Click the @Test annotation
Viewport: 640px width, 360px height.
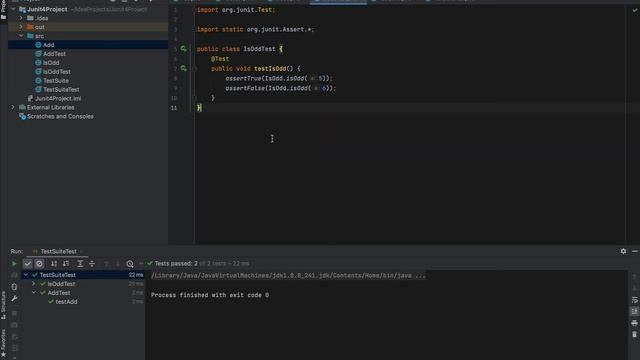[220, 59]
